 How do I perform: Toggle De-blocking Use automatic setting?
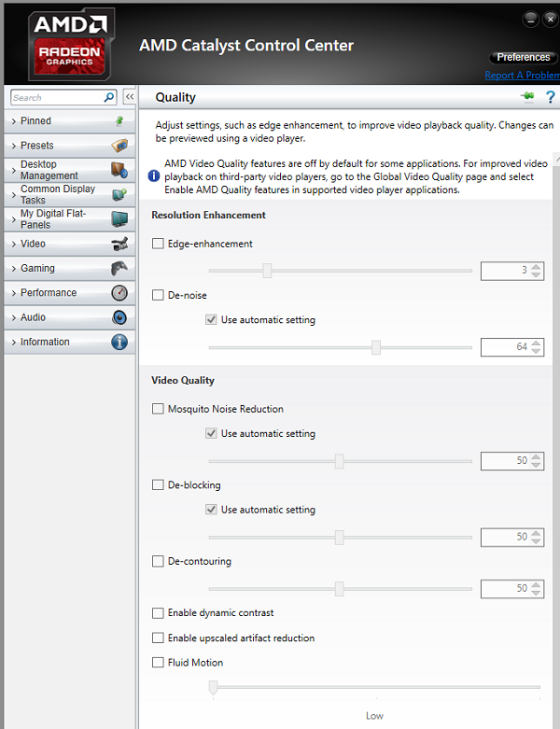pos(212,510)
